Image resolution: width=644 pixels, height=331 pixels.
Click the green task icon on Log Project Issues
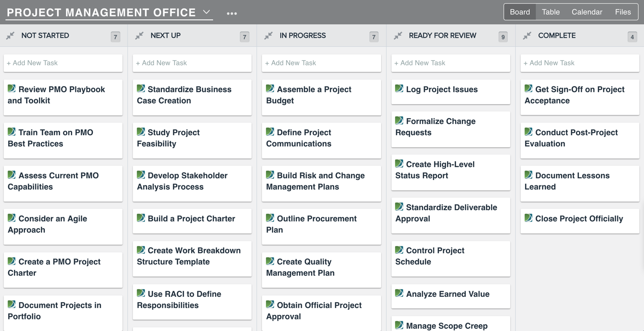pos(399,89)
